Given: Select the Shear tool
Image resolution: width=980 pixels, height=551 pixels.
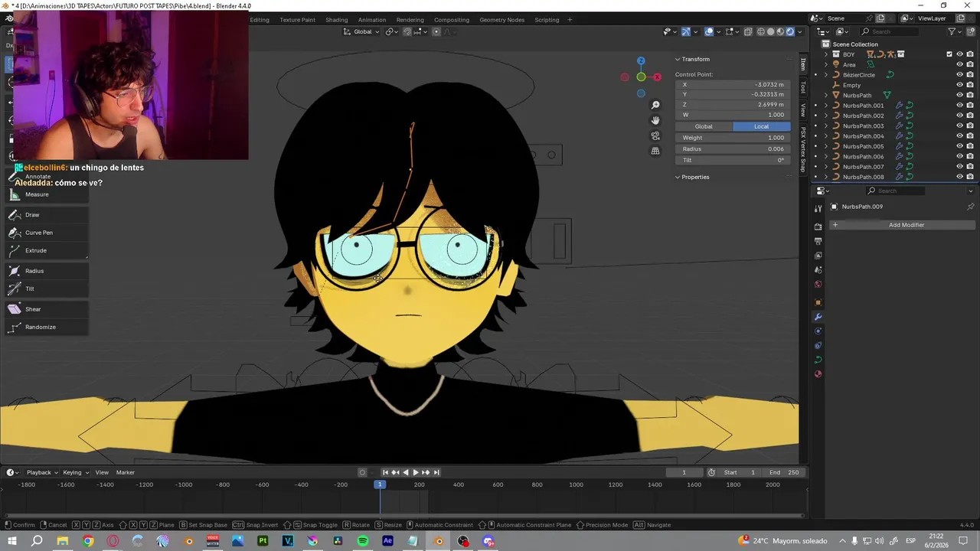Looking at the screenshot, I should [x=46, y=309].
